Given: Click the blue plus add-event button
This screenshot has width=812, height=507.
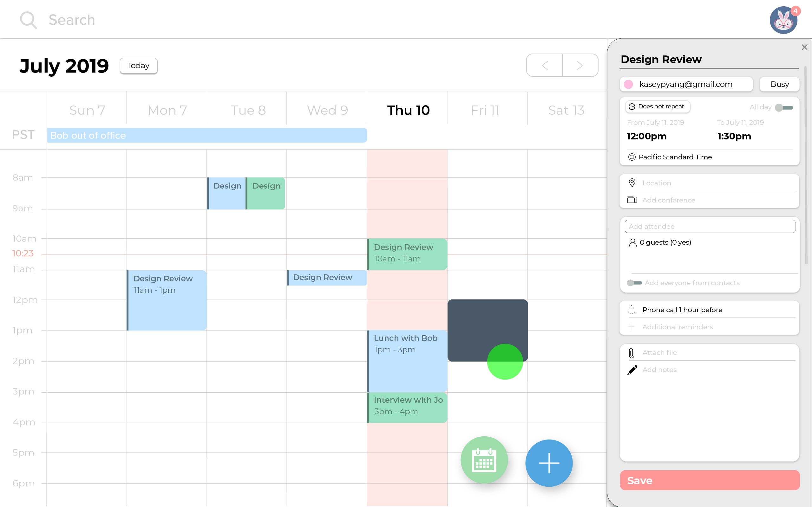Looking at the screenshot, I should 549,463.
